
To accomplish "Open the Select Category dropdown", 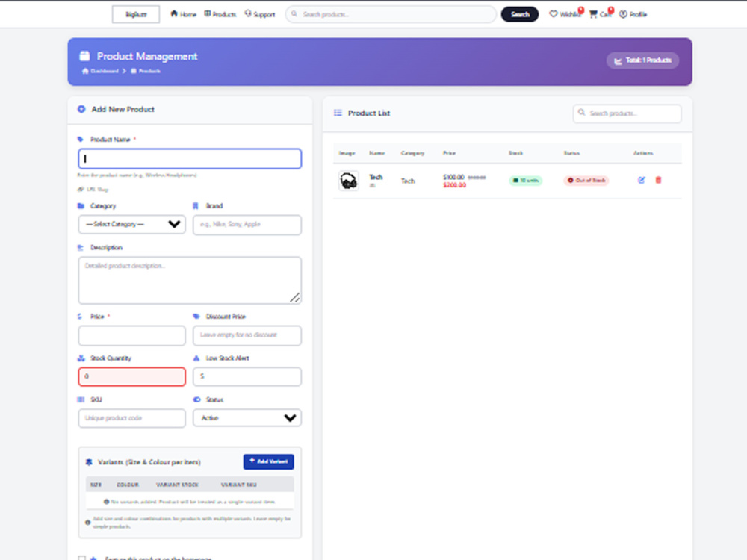I will pos(132,224).
